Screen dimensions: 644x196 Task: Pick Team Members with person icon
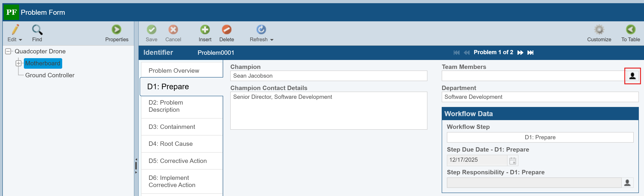[x=632, y=76]
